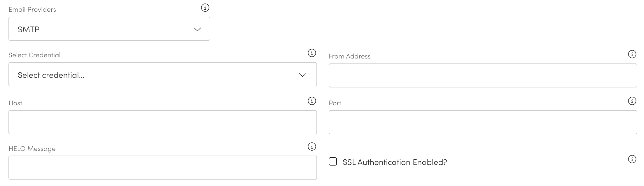Click into the Host text field
This screenshot has height=186, width=644.
point(162,122)
